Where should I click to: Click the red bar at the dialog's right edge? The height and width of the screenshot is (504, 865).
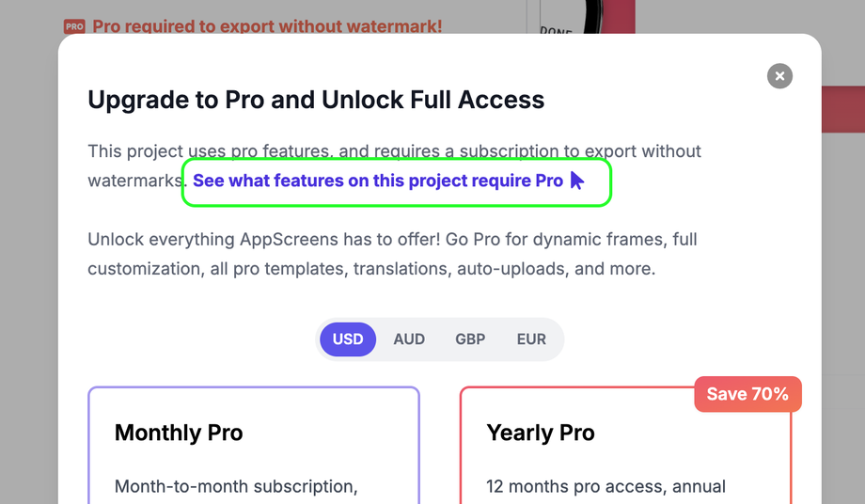tap(842, 108)
